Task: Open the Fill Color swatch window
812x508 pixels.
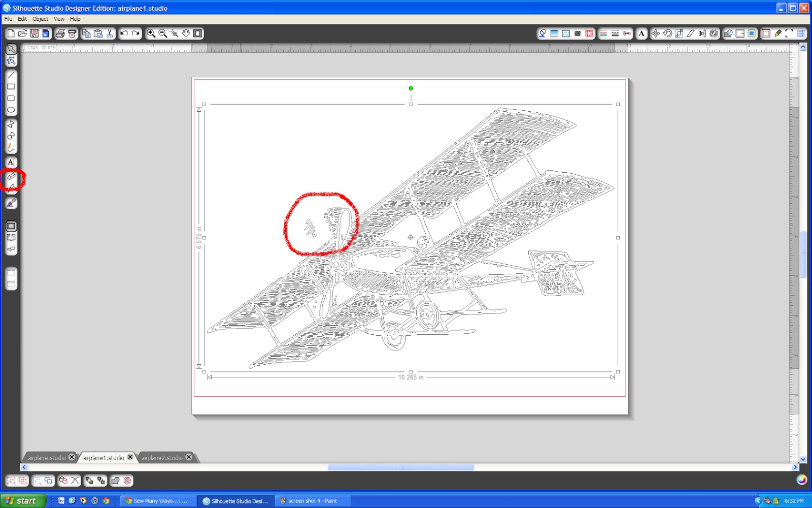Action: (543, 34)
